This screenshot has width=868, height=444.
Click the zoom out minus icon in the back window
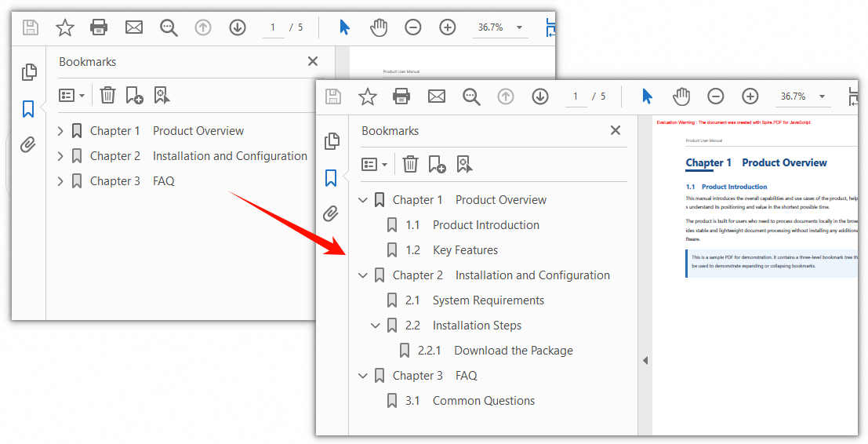click(x=413, y=27)
